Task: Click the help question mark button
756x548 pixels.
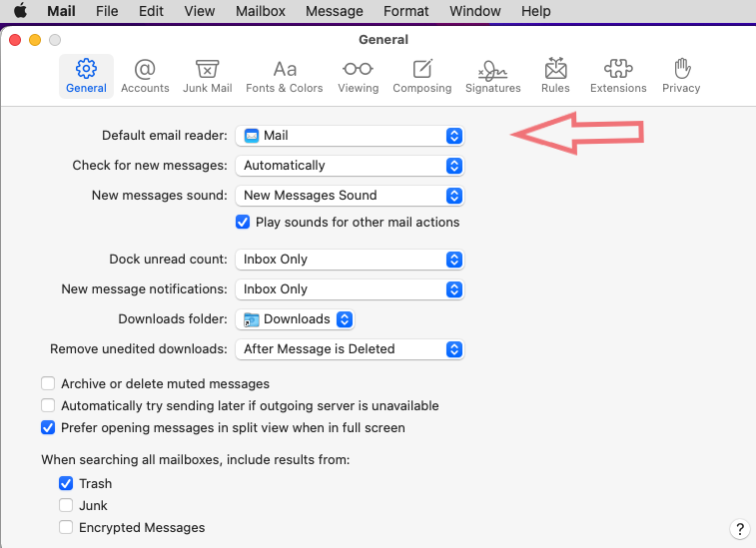Action: click(x=740, y=529)
